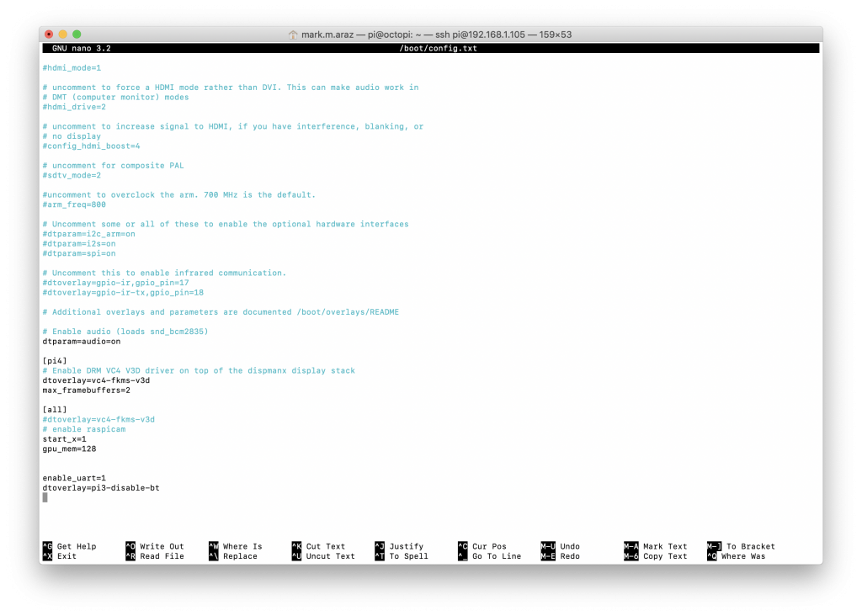Image resolution: width=862 pixels, height=616 pixels.
Task: Place cursor on dtoverlay=pi3-disable-bt line
Action: click(101, 488)
